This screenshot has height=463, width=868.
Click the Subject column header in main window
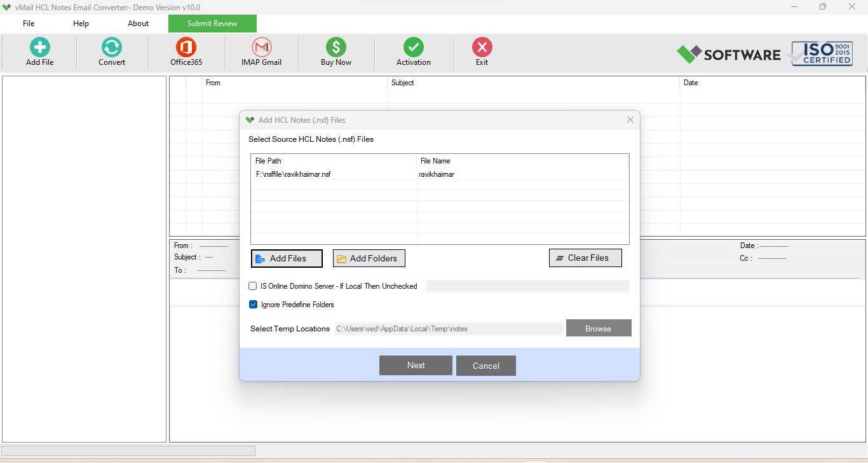534,83
